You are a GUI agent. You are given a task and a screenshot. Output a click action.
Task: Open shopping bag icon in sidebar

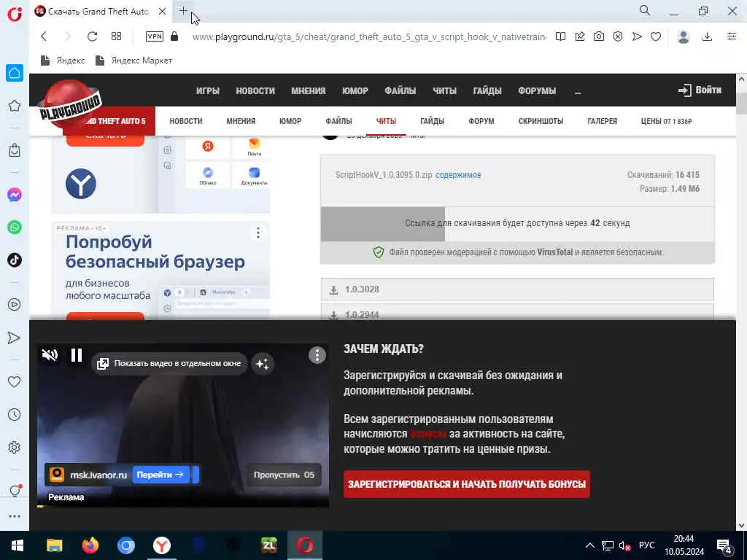15,150
